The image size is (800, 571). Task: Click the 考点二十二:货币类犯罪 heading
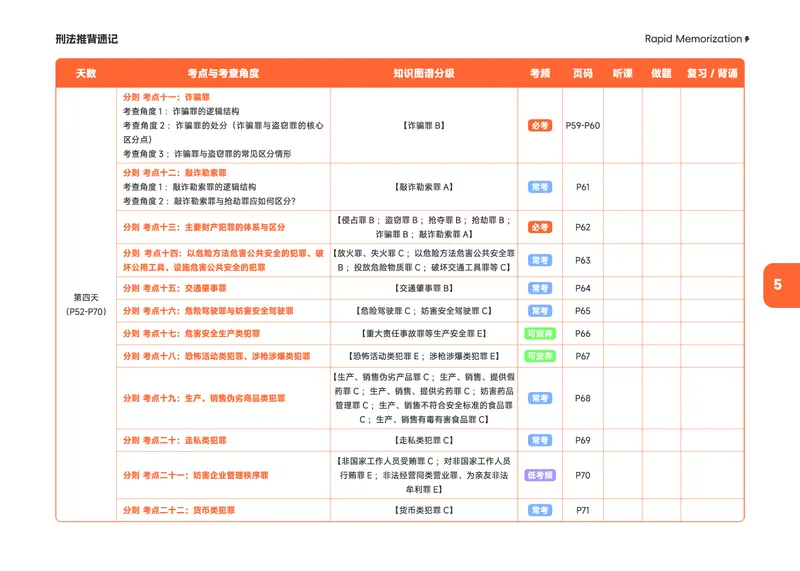coord(179,510)
